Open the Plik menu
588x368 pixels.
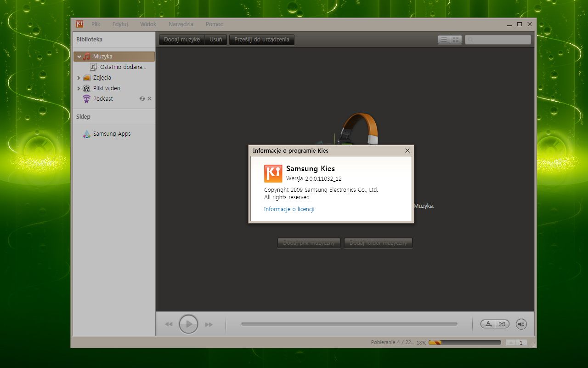pos(96,24)
